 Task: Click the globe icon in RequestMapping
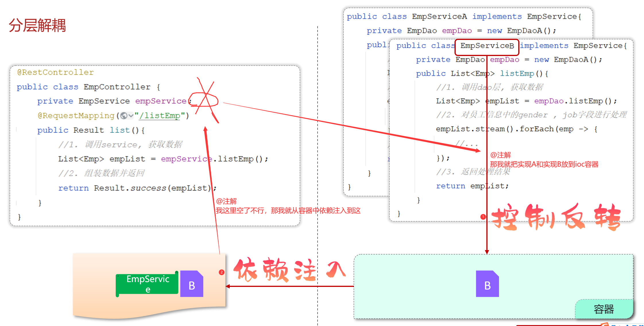click(124, 116)
